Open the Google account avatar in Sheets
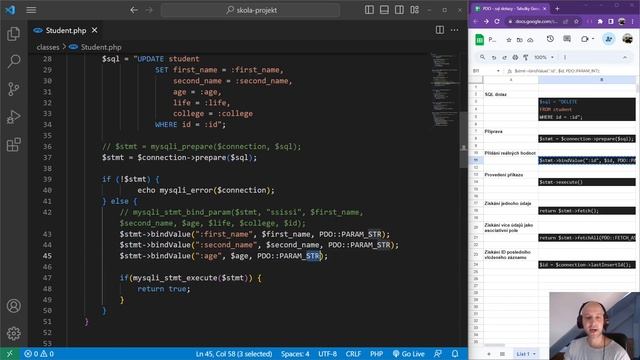Image resolution: width=640 pixels, height=360 pixels. click(x=628, y=39)
